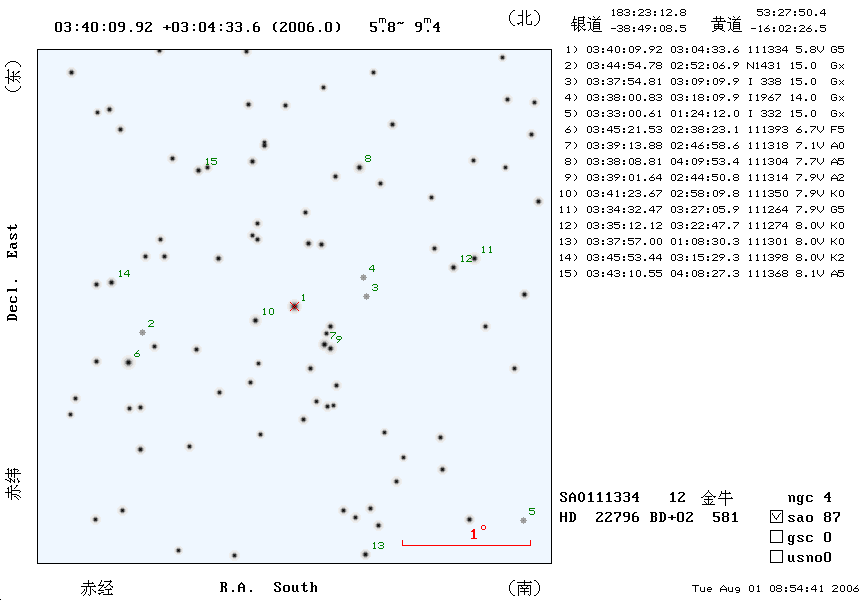Click list row 11 with 111264 7.9V
The width and height of the screenshot is (860, 600).
click(702, 210)
